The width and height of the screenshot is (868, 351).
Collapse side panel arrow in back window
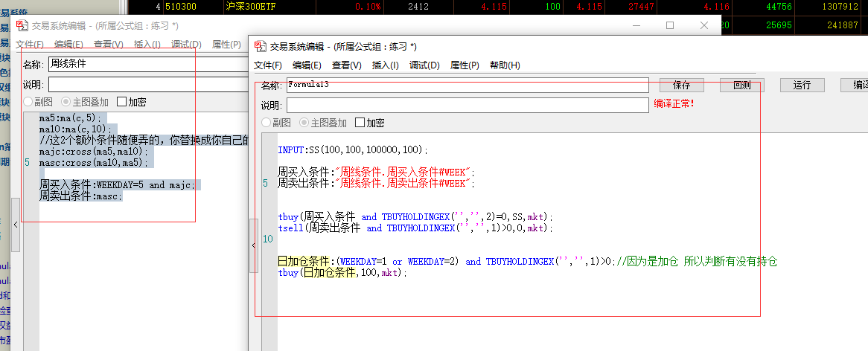[x=16, y=225]
